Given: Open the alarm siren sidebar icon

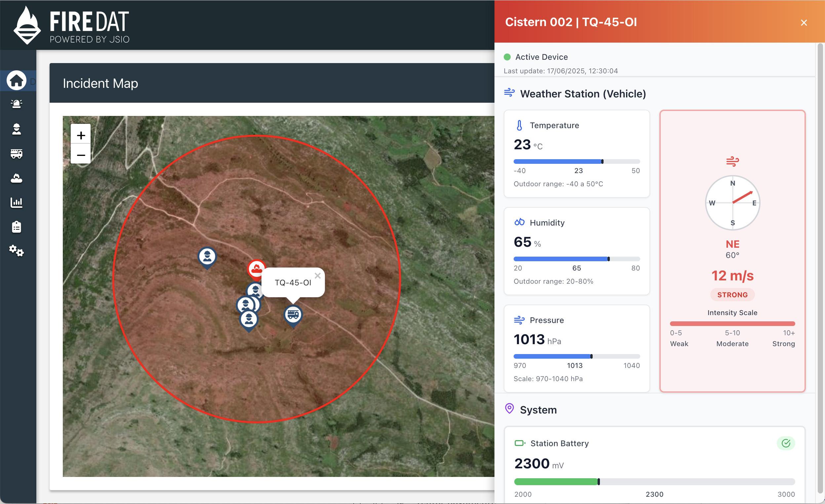Looking at the screenshot, I should click(17, 104).
